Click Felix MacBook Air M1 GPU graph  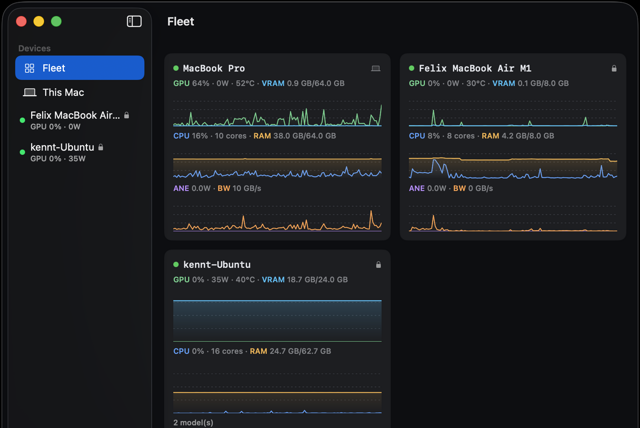(x=513, y=112)
